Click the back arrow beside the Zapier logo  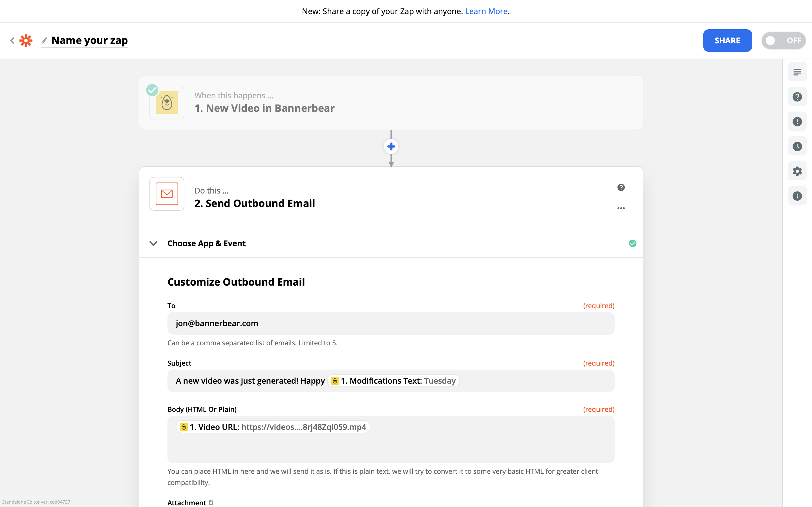(x=12, y=41)
